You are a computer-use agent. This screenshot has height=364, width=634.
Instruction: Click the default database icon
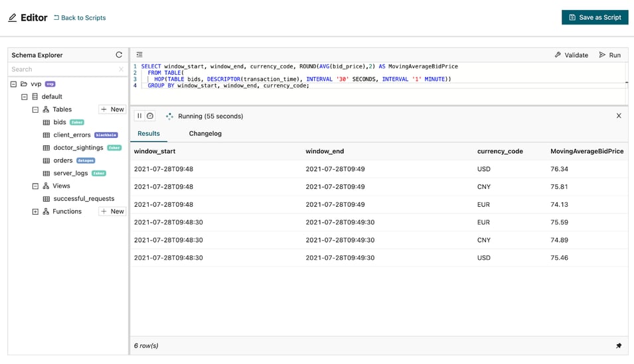point(35,97)
